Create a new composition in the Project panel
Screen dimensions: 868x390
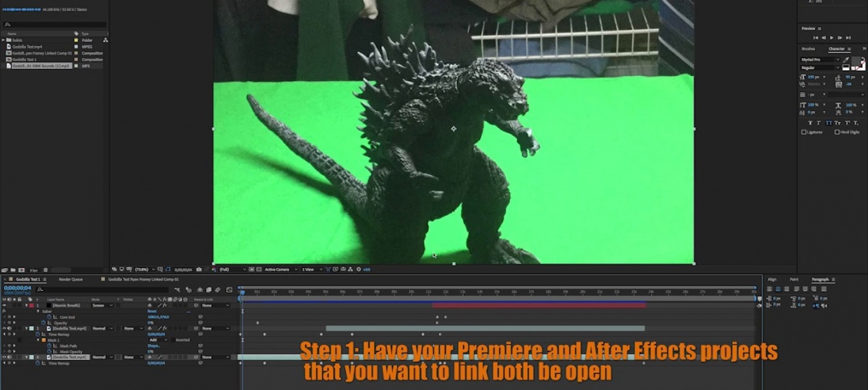pyautogui.click(x=21, y=270)
